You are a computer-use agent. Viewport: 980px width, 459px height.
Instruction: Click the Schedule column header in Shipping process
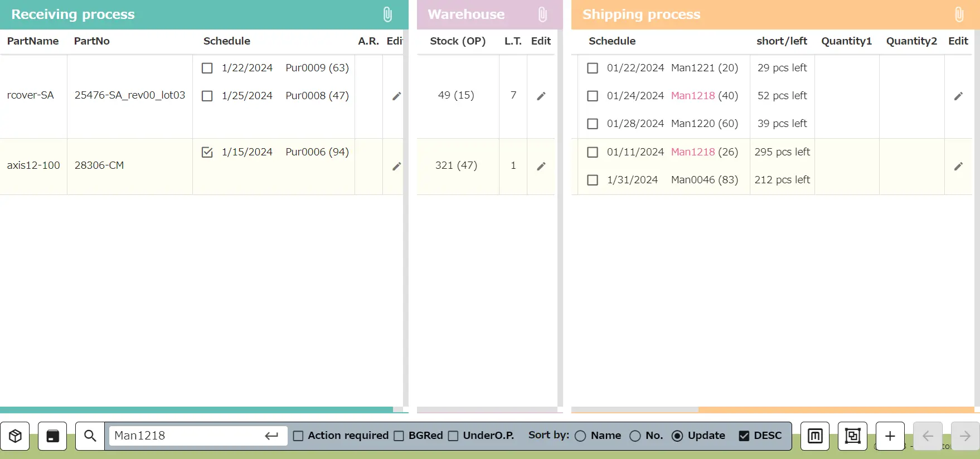(612, 41)
